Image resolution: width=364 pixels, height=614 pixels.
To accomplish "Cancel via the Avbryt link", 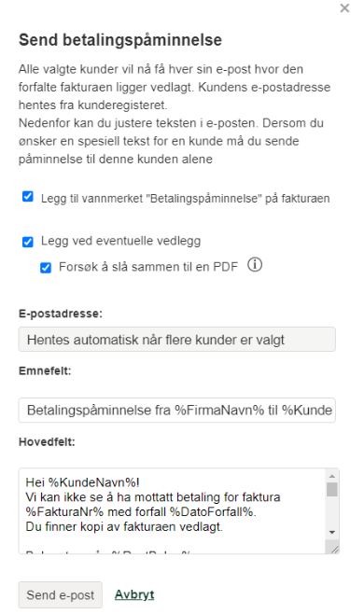I will [x=134, y=594].
